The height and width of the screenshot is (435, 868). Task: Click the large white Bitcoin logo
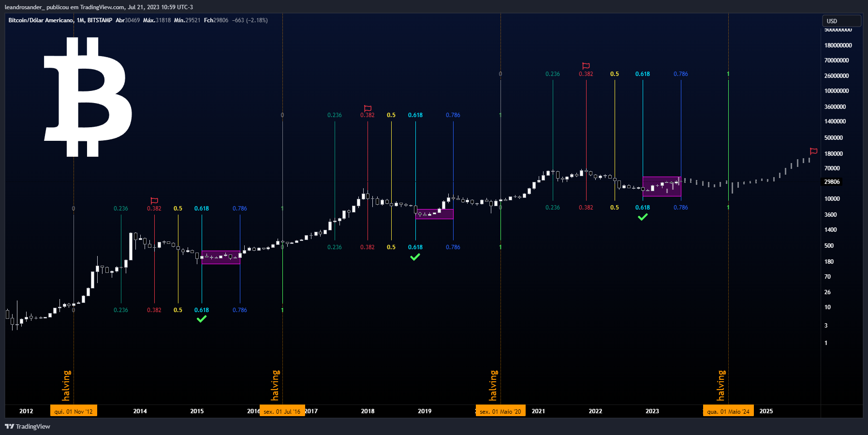(x=88, y=97)
